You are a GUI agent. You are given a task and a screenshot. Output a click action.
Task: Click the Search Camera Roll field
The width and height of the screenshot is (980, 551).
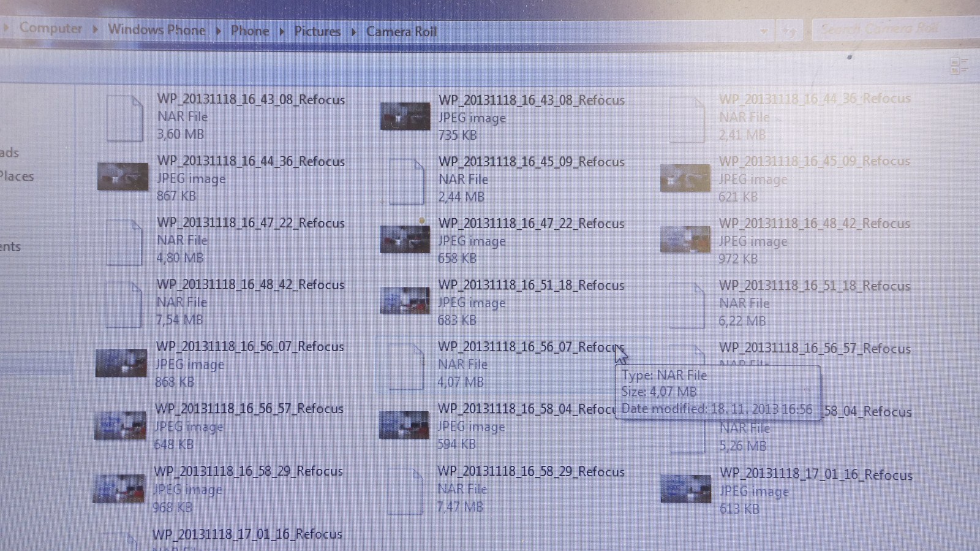tap(880, 29)
